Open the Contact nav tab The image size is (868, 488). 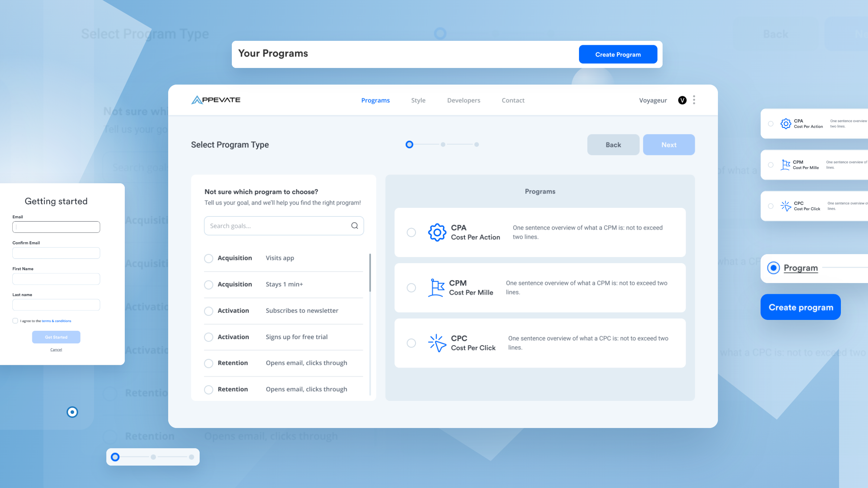513,100
